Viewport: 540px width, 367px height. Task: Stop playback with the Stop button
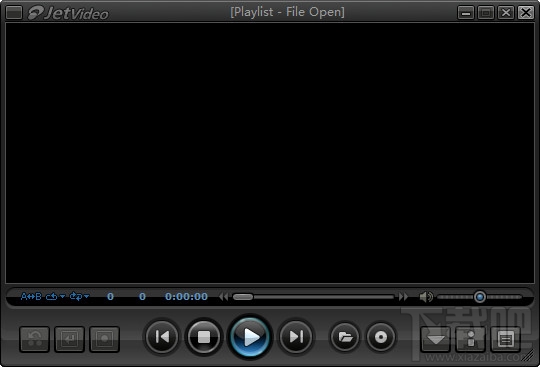204,337
